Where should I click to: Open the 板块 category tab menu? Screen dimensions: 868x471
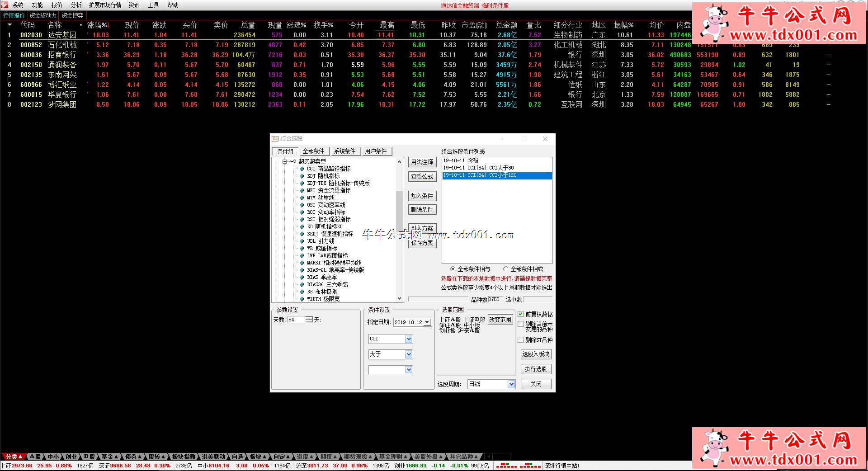259,457
